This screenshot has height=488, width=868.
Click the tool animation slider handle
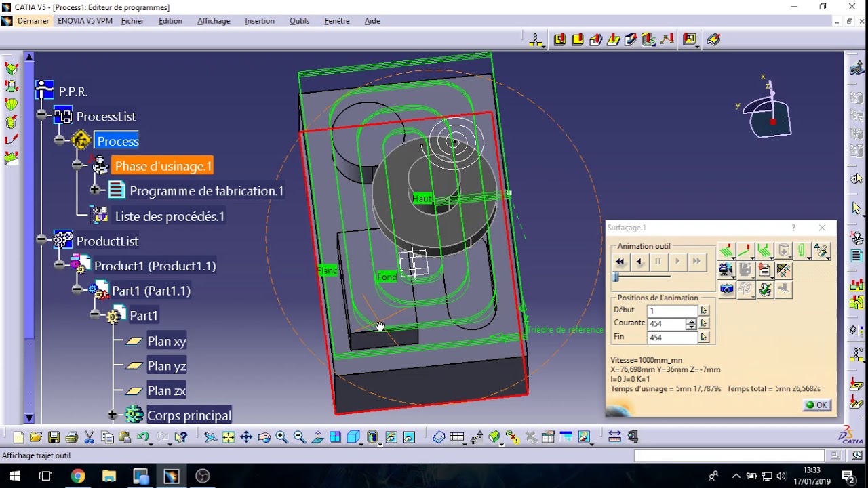click(x=616, y=277)
